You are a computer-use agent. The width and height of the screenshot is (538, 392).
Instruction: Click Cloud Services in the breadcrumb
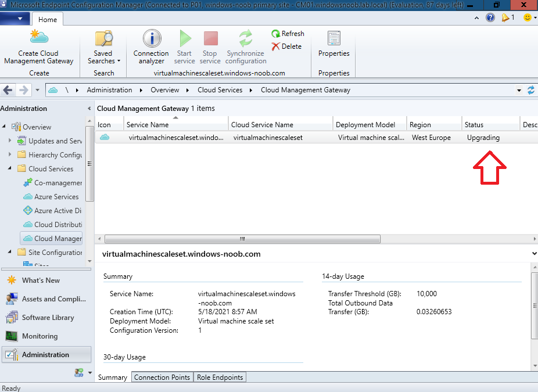tap(220, 90)
